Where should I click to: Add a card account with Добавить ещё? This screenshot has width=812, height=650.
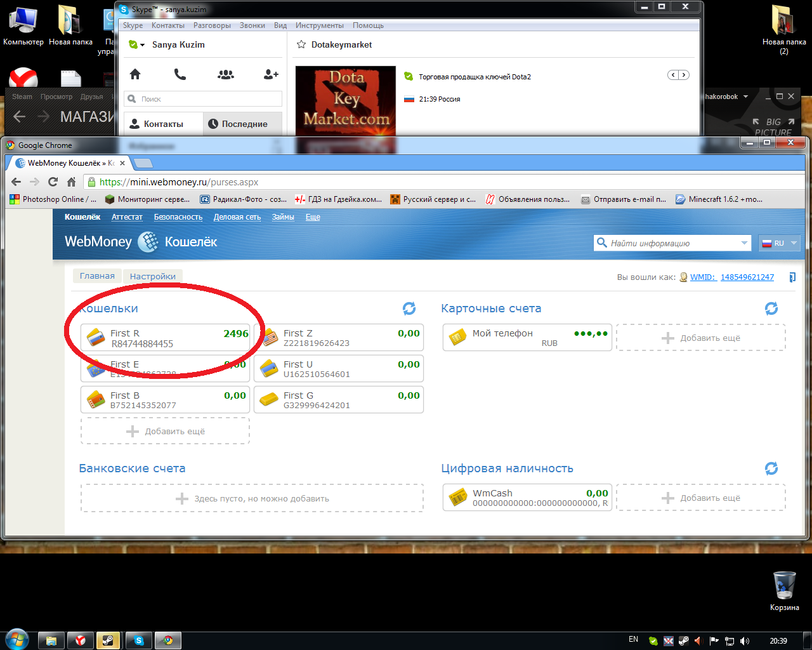[701, 338]
